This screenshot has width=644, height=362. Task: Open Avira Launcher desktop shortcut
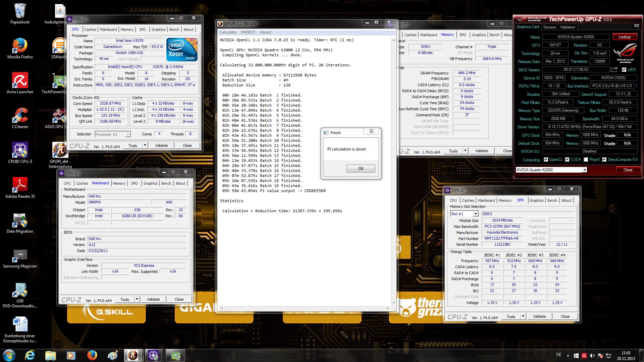point(20,84)
